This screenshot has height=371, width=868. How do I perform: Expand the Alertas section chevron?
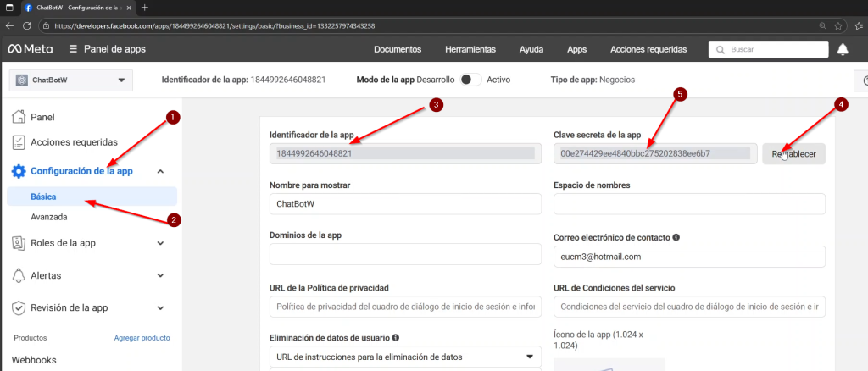[160, 275]
